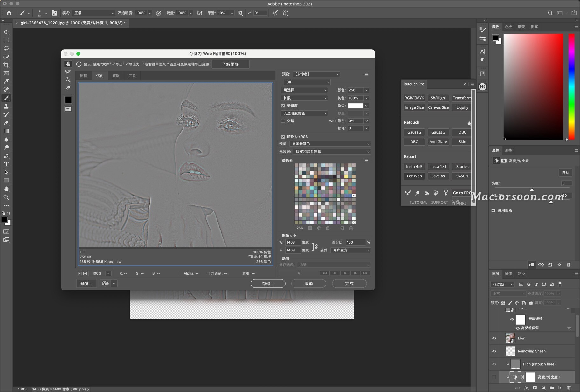
Task: Switch to the 调整 panel tab
Action: [508, 150]
